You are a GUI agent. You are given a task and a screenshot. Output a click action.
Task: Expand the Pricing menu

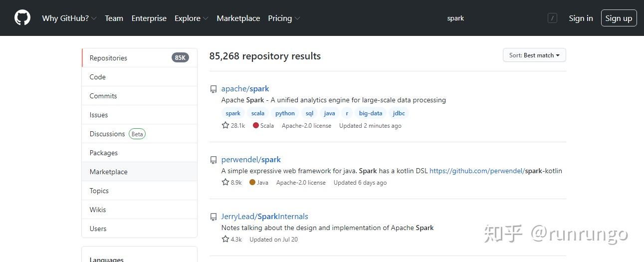(284, 18)
